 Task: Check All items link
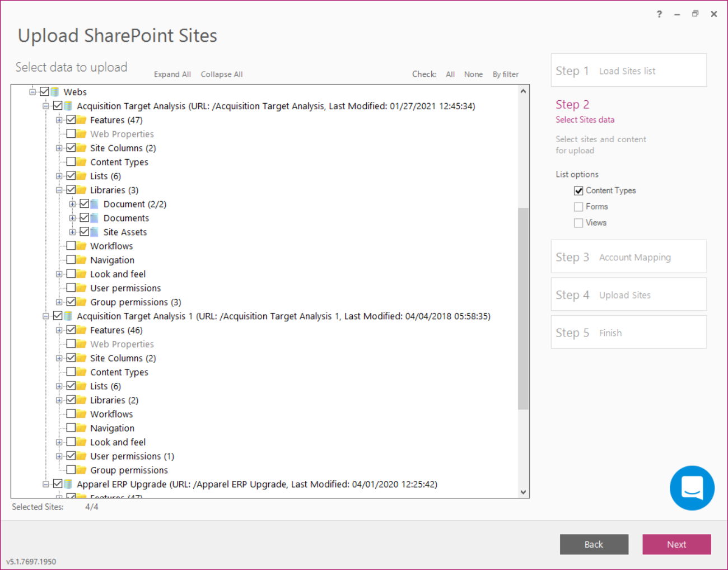[x=450, y=74]
